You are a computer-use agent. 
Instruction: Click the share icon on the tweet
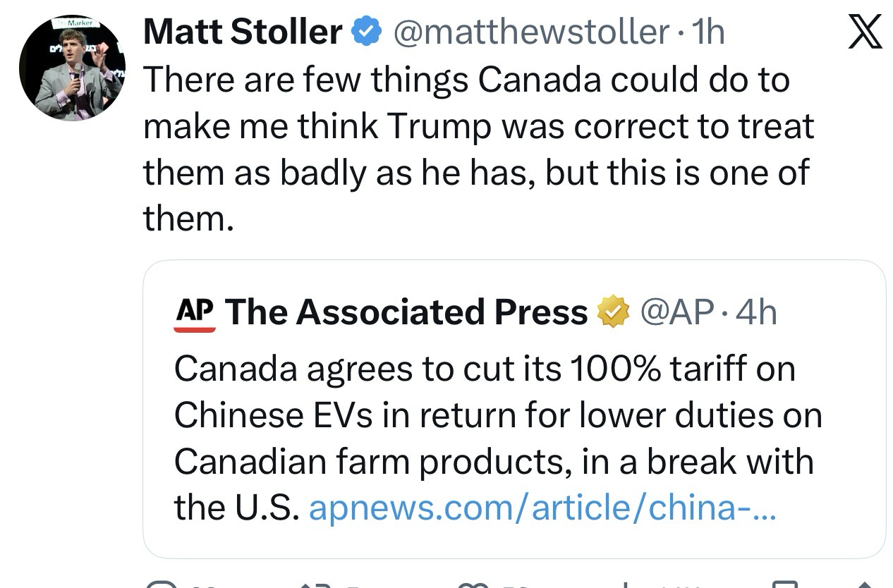point(864,584)
